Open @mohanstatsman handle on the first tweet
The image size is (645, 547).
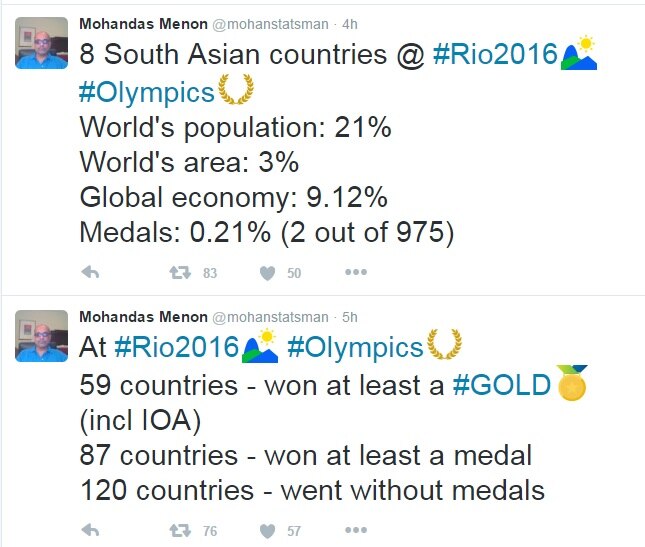270,24
